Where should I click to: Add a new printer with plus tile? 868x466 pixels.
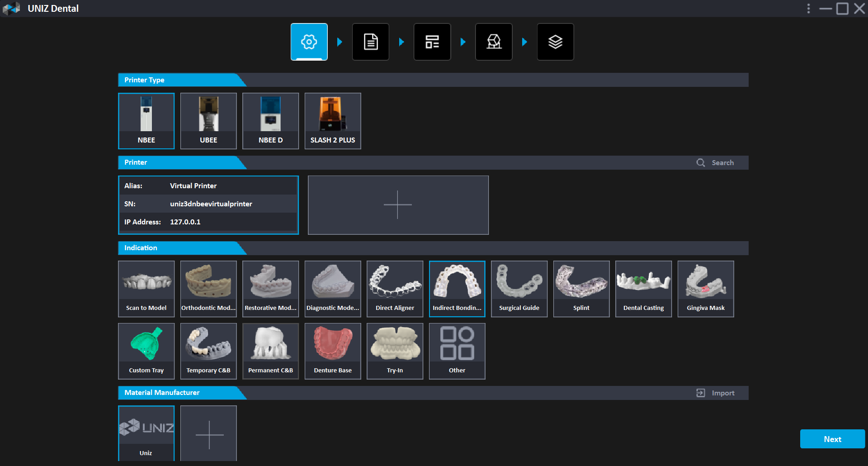pos(398,205)
